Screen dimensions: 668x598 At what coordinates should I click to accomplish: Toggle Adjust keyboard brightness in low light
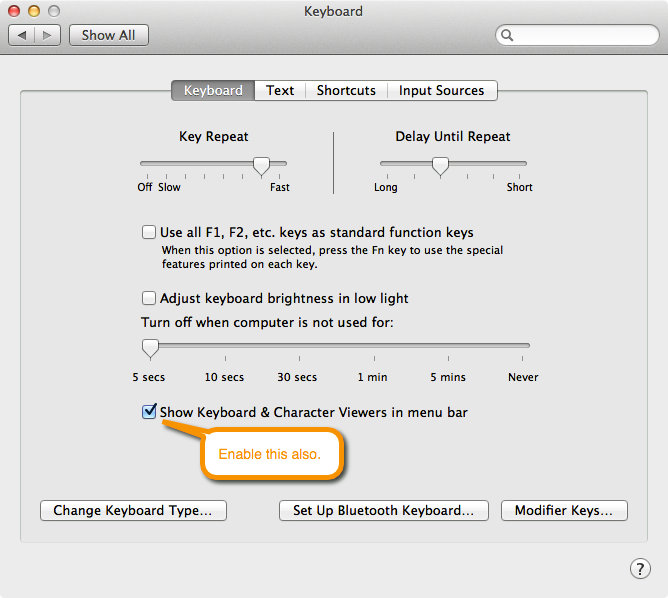pos(149,298)
